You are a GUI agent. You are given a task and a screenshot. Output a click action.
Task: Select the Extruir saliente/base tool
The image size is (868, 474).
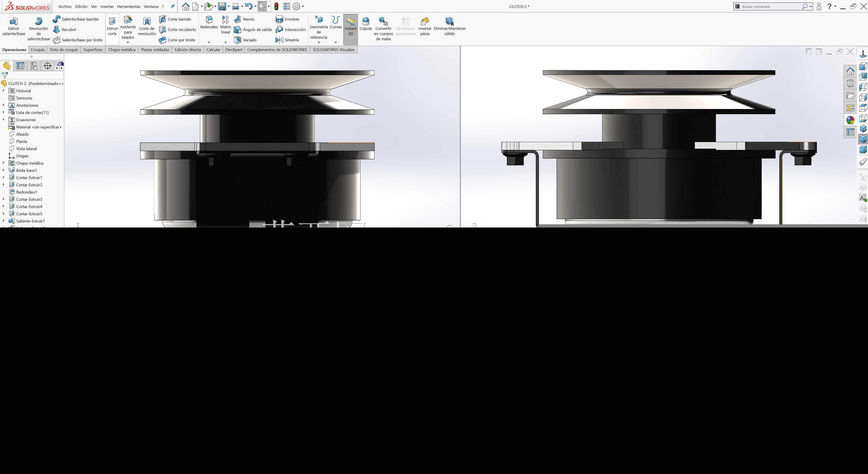tap(14, 26)
